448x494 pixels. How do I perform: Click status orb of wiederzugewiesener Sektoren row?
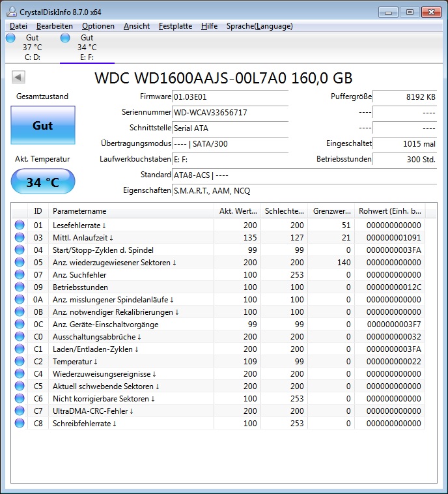[x=20, y=262]
